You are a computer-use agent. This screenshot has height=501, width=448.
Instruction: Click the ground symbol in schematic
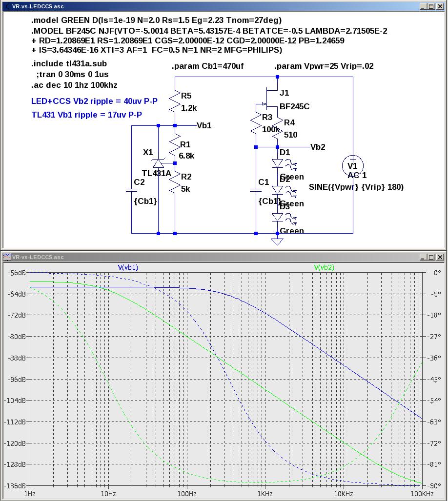(x=277, y=241)
